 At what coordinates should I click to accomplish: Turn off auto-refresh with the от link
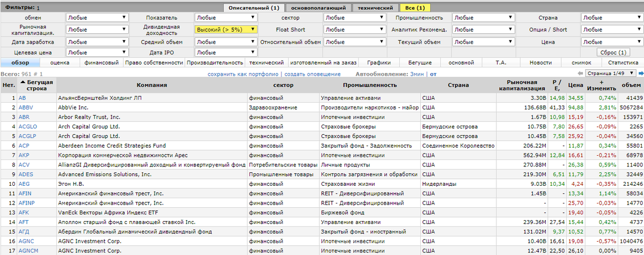point(433,74)
